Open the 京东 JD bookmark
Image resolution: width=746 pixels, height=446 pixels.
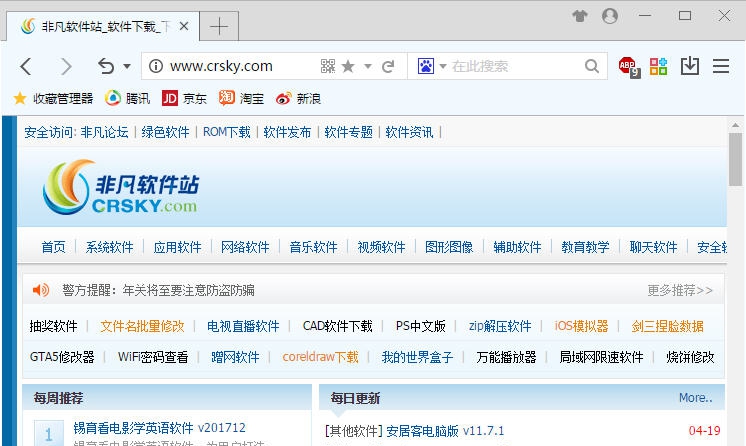[x=184, y=99]
